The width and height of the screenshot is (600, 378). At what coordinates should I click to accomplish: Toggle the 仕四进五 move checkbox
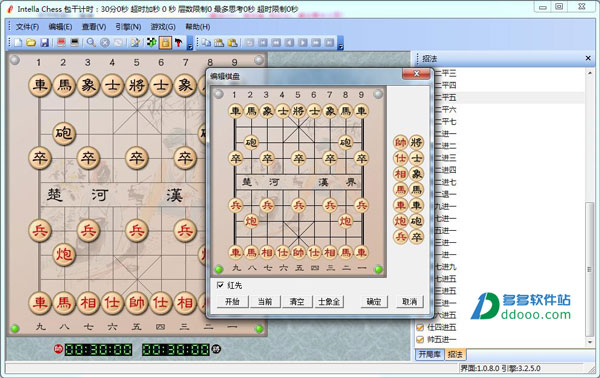(420, 327)
